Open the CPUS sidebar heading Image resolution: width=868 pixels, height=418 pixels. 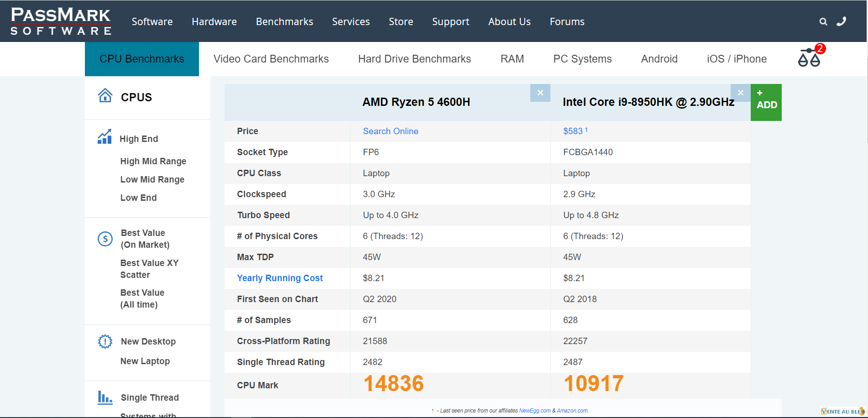click(136, 97)
